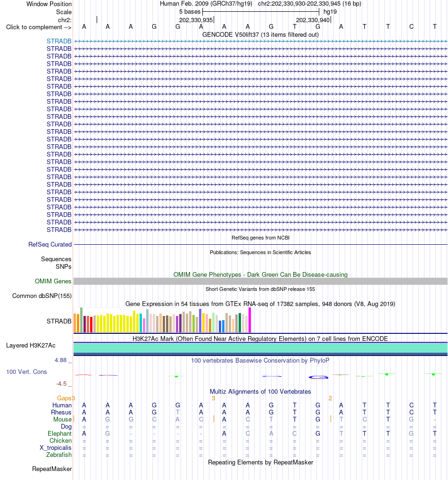The image size is (448, 480).
Task: Click the only C base in the reference sequence row
Action: coord(411,26)
